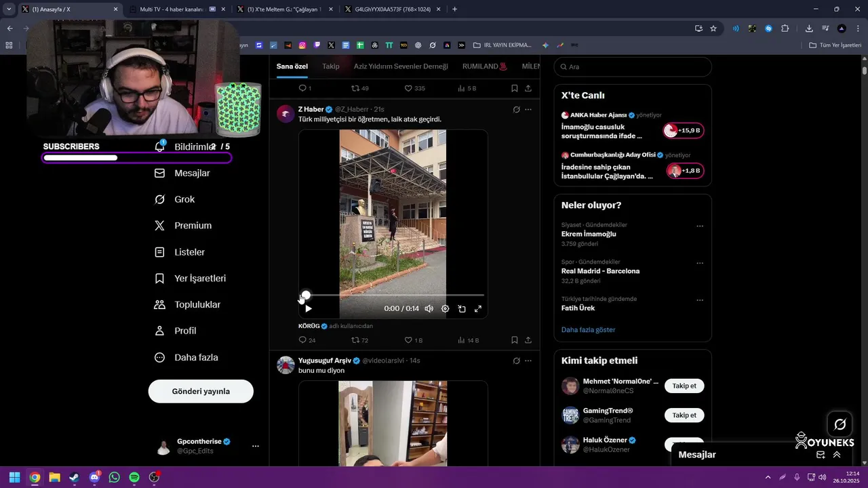Open options for Fatih Ürek trend
The width and height of the screenshot is (868, 488).
[x=700, y=300]
